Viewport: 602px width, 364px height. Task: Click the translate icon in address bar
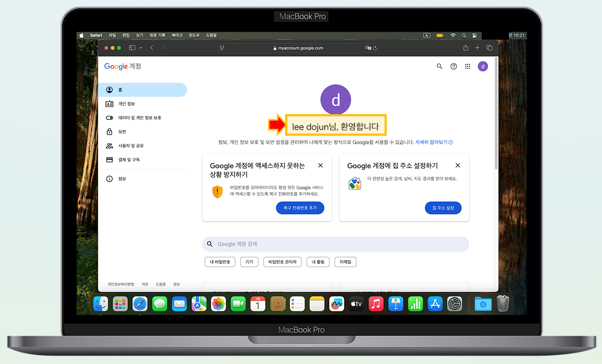pos(368,48)
